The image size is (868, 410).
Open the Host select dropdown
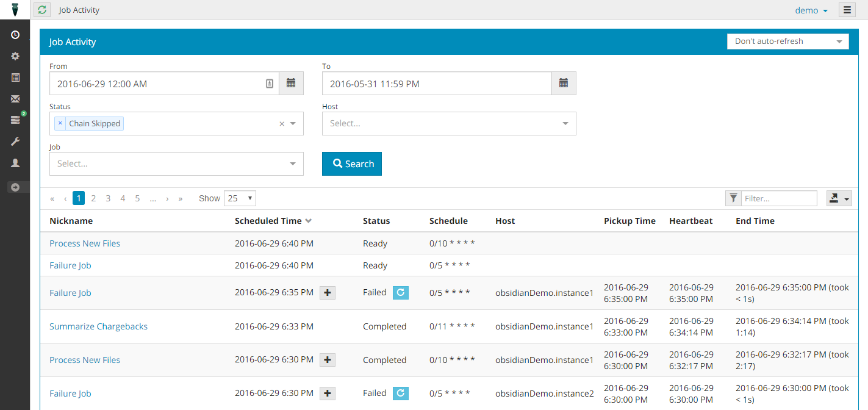448,123
